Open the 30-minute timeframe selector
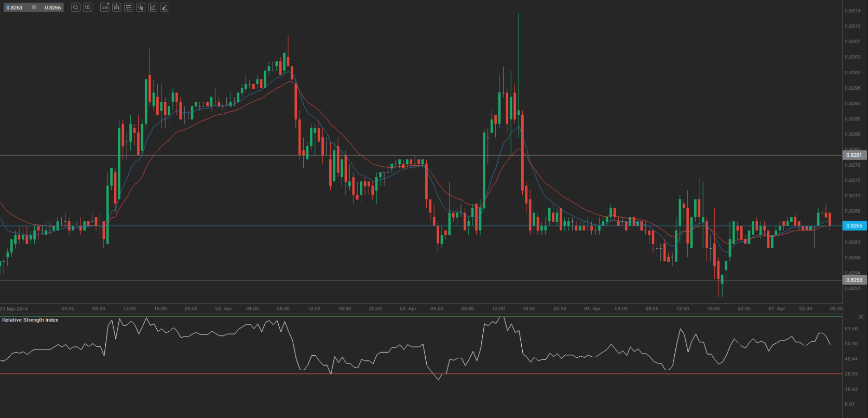The width and height of the screenshot is (868, 418). tap(104, 7)
